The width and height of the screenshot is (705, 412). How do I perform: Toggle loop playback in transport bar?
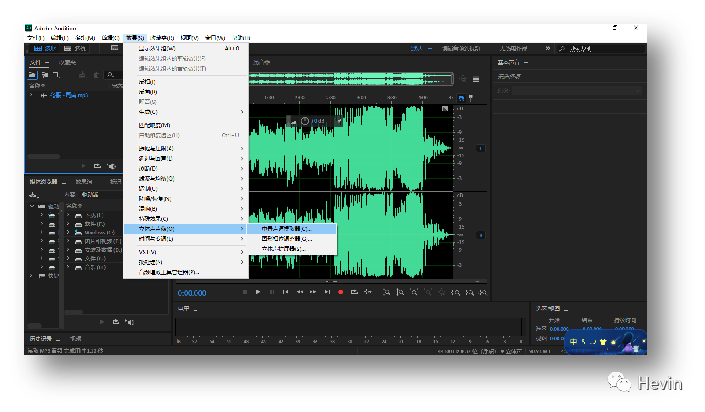click(354, 292)
